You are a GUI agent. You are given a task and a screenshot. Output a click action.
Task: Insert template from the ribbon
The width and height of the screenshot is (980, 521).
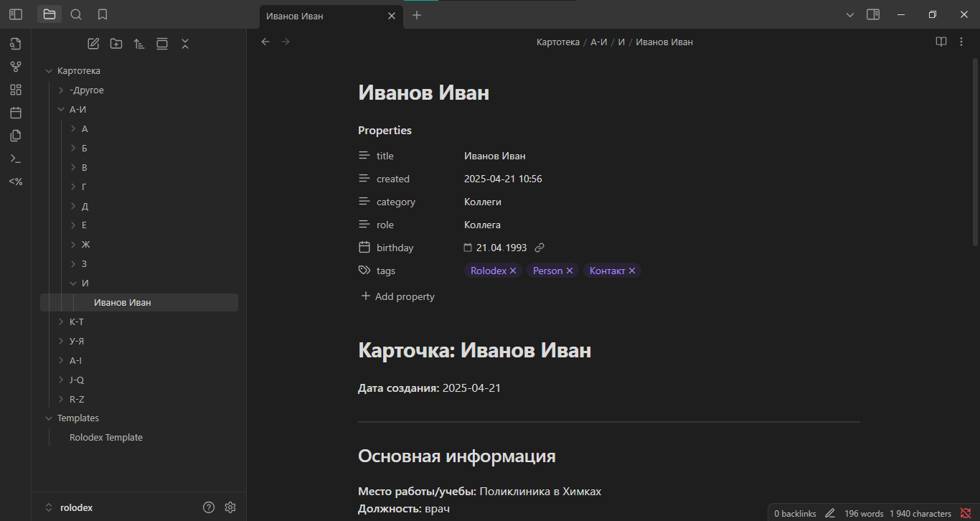tap(16, 136)
